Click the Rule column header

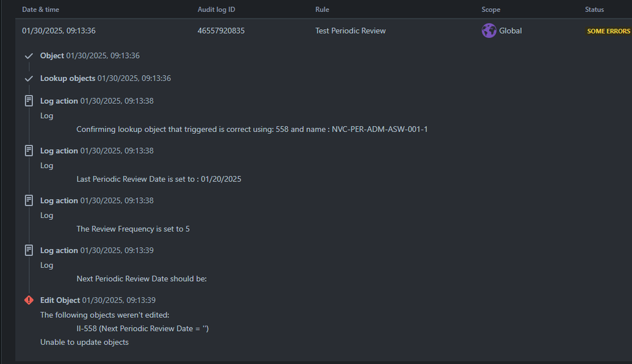(322, 9)
